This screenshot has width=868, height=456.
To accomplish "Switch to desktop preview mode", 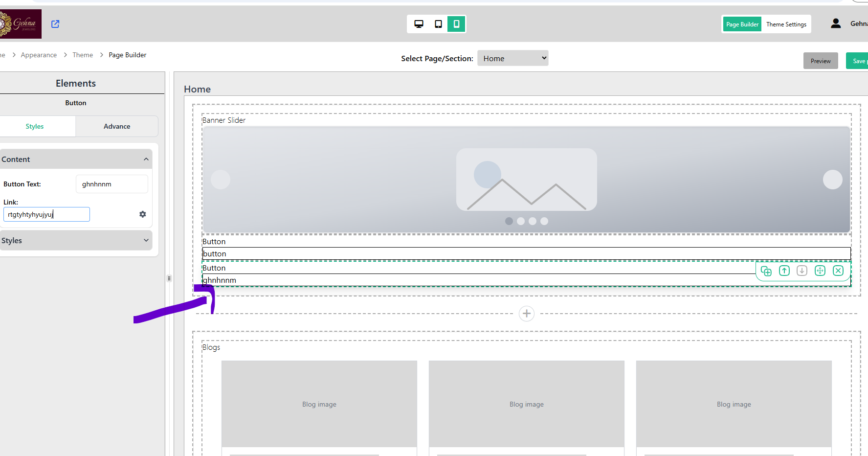I will pos(419,24).
